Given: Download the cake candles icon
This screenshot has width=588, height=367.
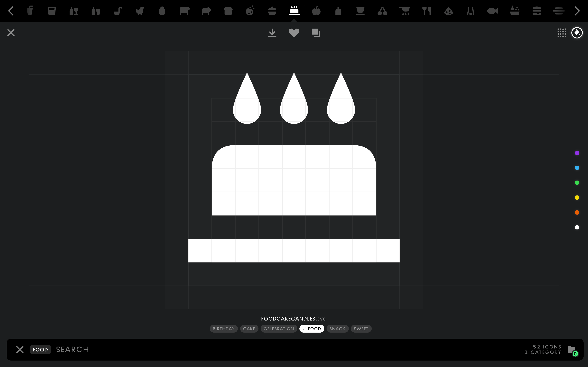Looking at the screenshot, I should click(272, 33).
